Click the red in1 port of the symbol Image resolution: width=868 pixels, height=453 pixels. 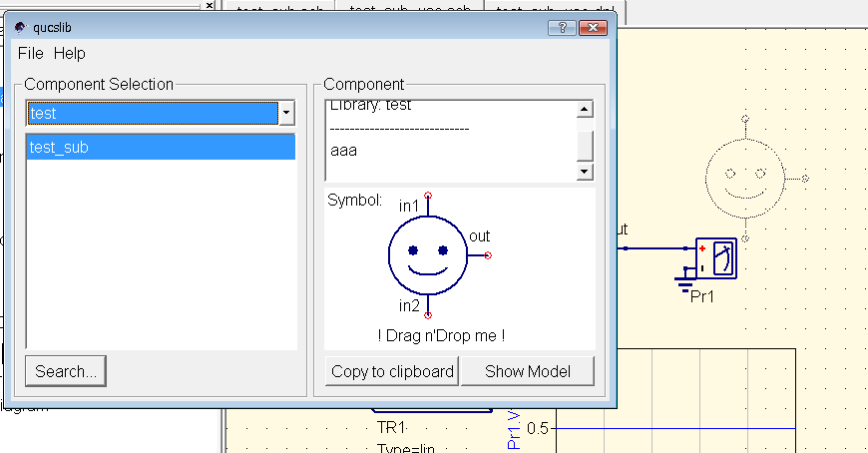click(x=428, y=195)
